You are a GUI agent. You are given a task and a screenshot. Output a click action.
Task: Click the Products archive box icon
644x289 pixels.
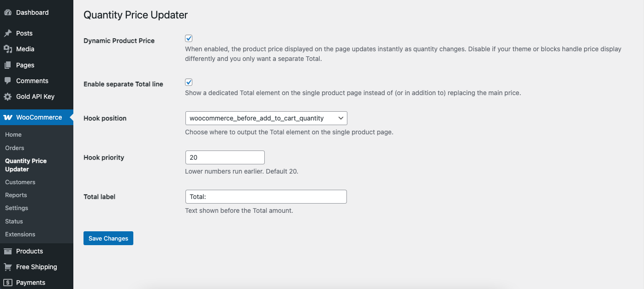(8, 251)
